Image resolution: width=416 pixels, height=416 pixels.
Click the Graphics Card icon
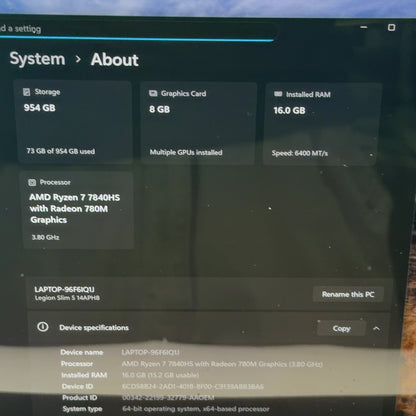click(x=153, y=93)
